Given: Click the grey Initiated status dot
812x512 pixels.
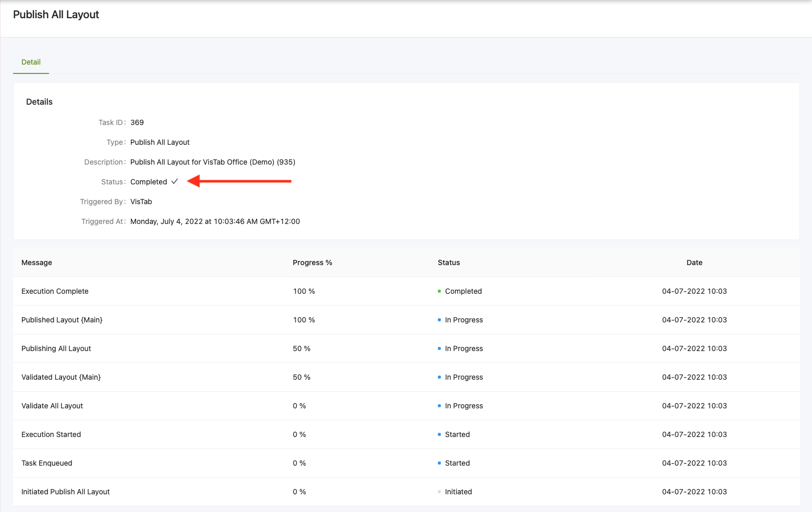Looking at the screenshot, I should click(439, 492).
